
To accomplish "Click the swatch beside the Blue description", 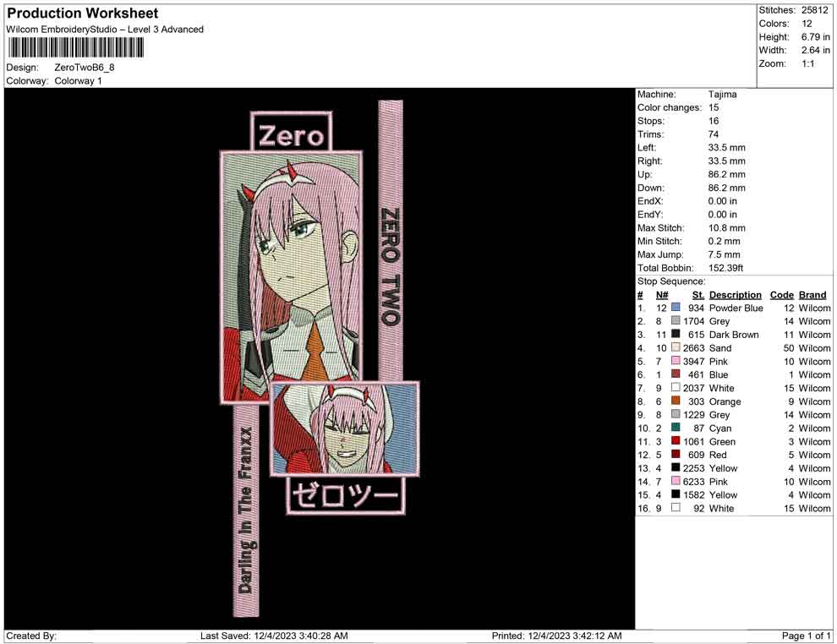I will 676,374.
